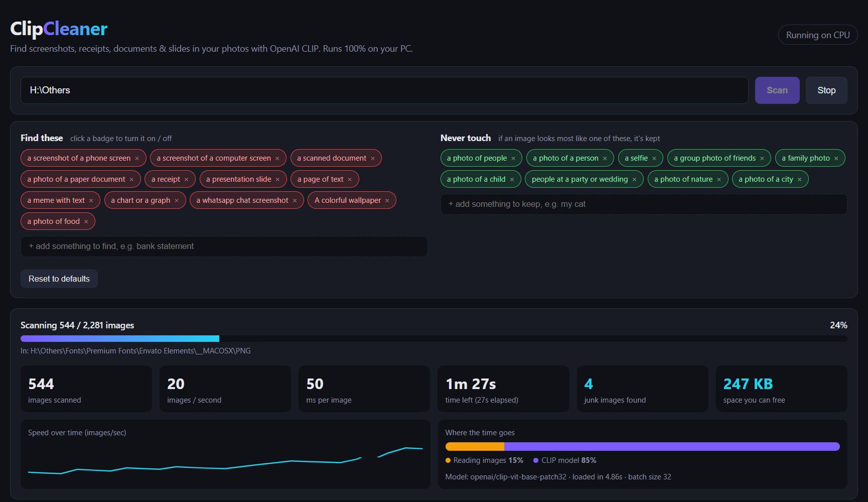Click the x on 'people at a party or wedding'
The width and height of the screenshot is (868, 502).
[x=635, y=180]
